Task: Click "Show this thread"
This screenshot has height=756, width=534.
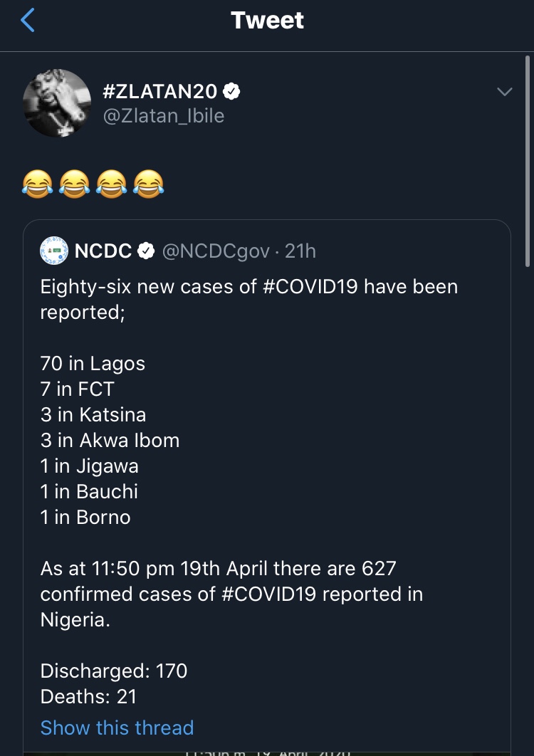Action: (x=117, y=728)
